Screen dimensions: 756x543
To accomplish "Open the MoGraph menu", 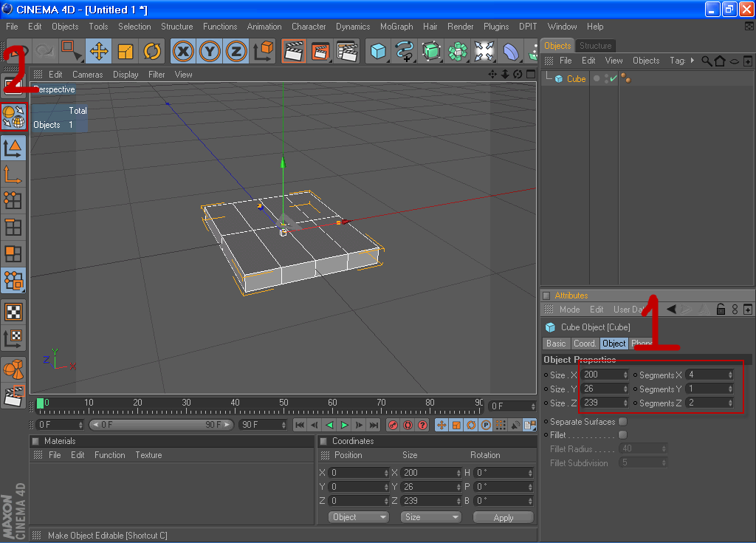I will 396,27.
